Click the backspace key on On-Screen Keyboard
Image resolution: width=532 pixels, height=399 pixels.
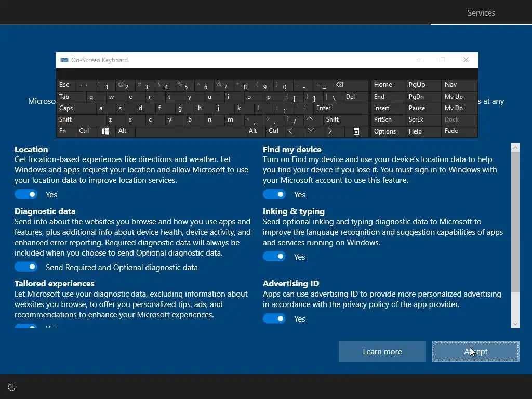[x=351, y=85]
